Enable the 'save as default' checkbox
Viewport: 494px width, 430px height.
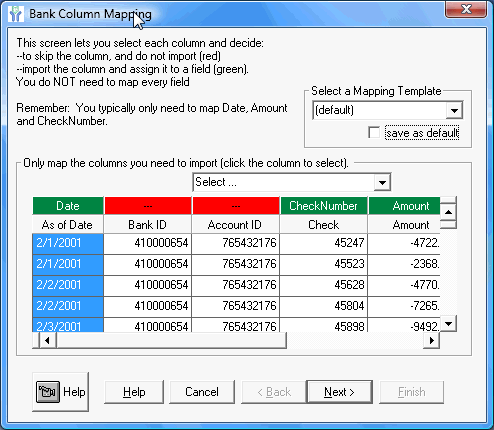(x=374, y=132)
